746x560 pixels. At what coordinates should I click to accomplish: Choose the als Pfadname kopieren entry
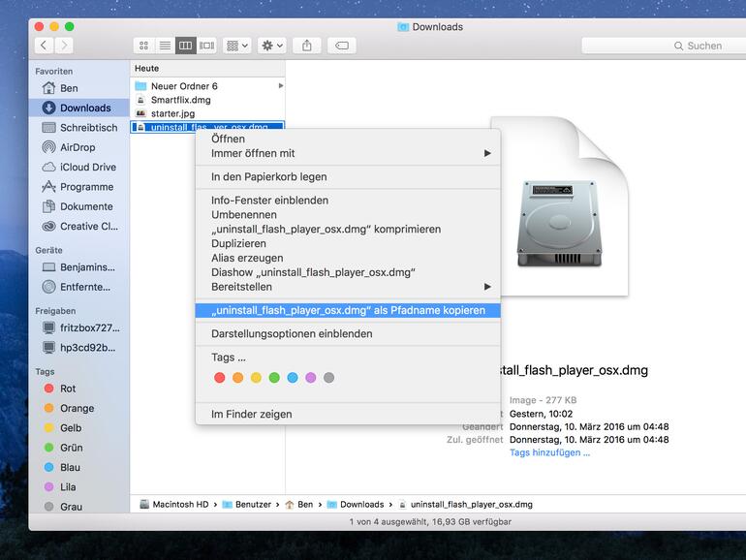(x=349, y=310)
